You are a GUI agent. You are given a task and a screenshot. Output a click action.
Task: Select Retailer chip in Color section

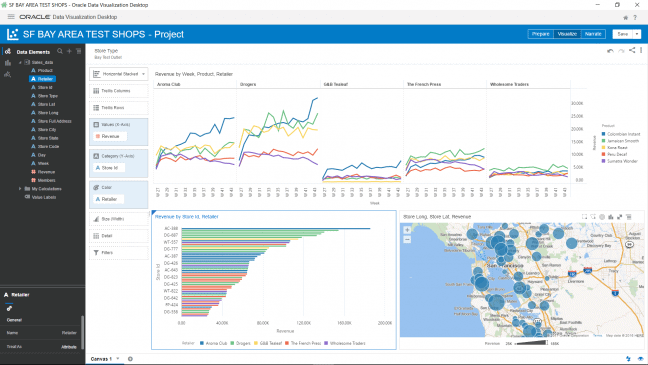tap(109, 199)
